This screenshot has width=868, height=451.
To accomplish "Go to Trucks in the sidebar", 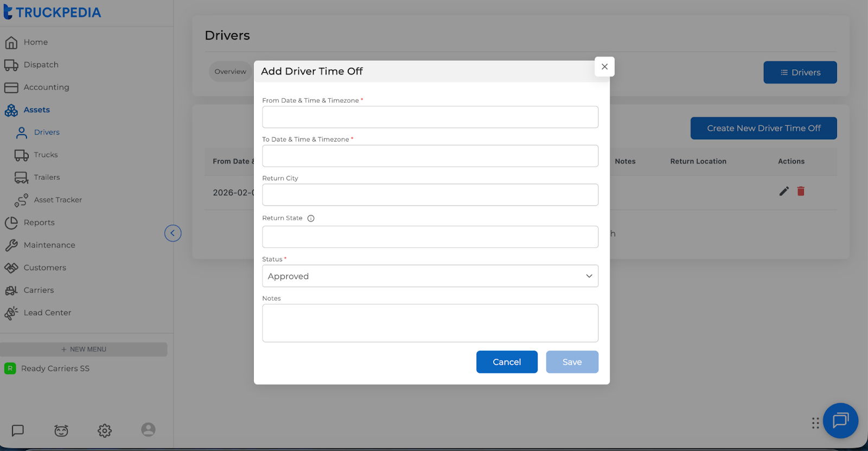I will [46, 155].
